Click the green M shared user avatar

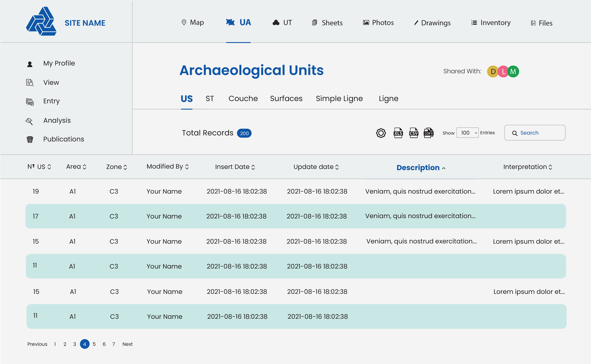tap(513, 71)
